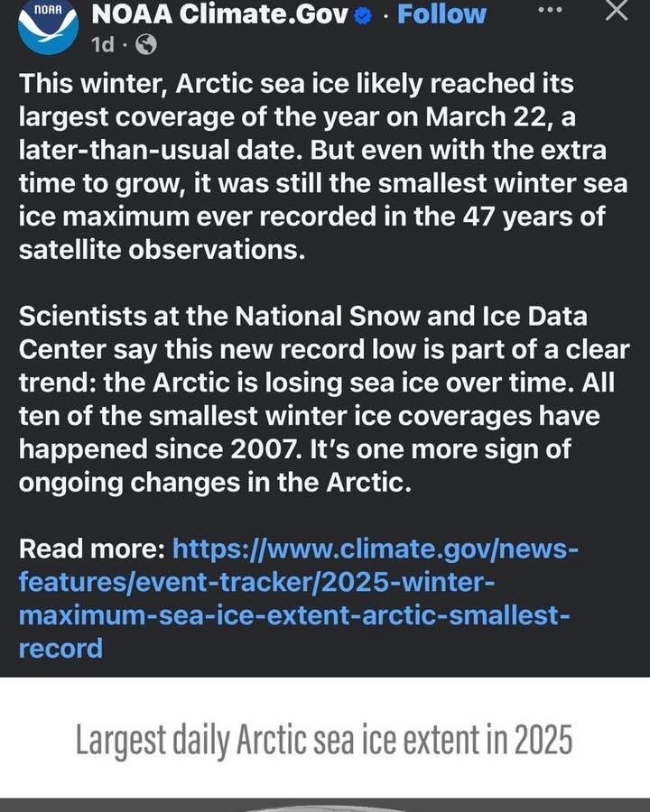Click the text satellite observations
Viewport: 650px width, 812px height.
[x=162, y=250]
